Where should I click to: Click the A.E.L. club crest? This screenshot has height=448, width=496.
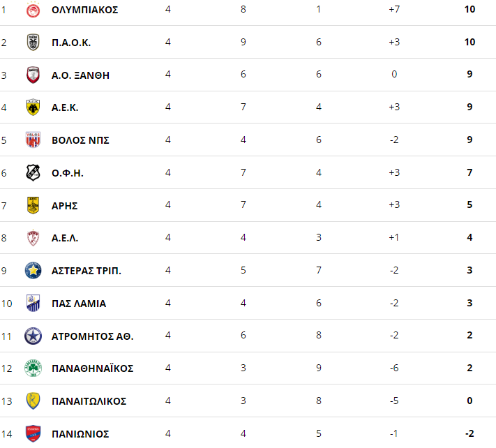click(x=33, y=238)
